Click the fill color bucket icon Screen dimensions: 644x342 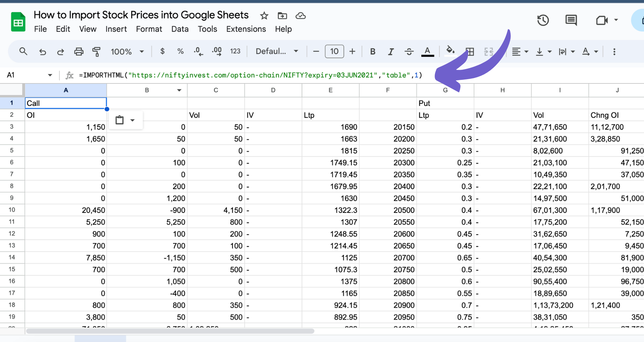(x=450, y=51)
